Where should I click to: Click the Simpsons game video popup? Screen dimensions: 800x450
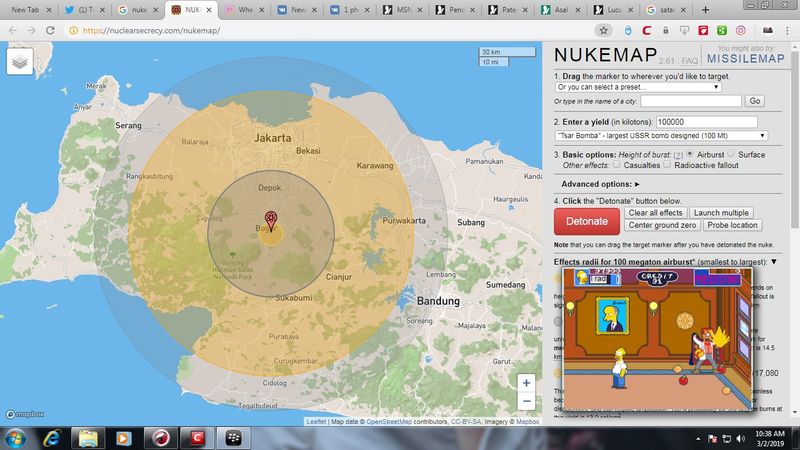point(658,339)
